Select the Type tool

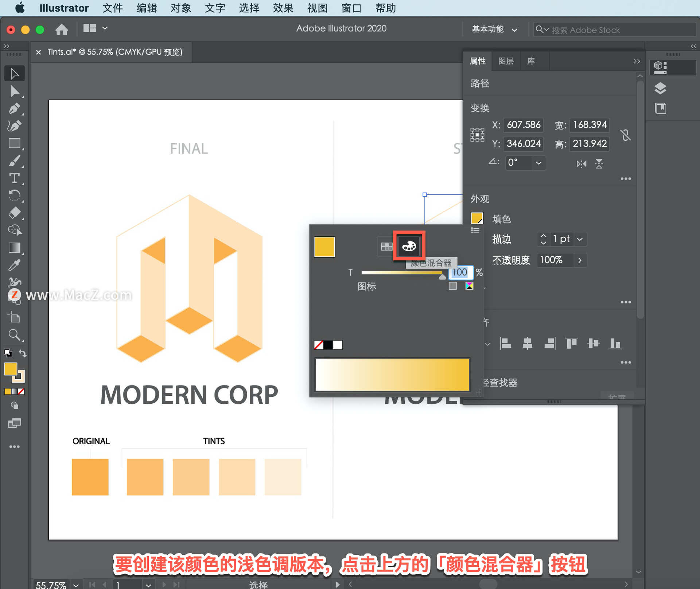pyautogui.click(x=14, y=178)
